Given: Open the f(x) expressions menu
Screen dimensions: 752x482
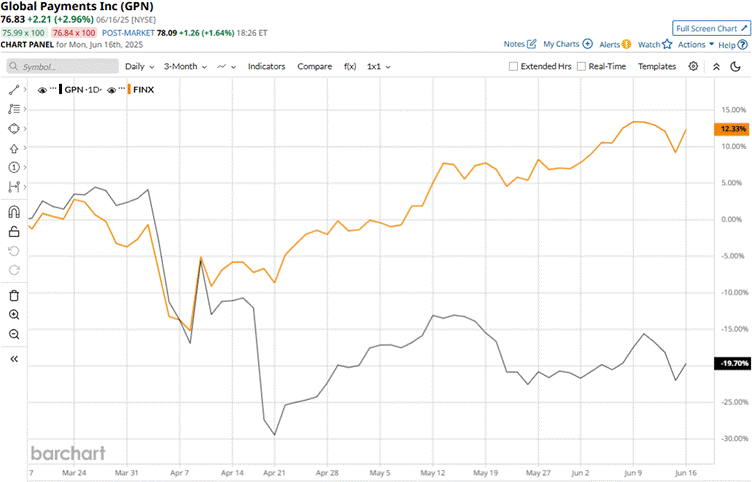Looking at the screenshot, I should (x=350, y=67).
